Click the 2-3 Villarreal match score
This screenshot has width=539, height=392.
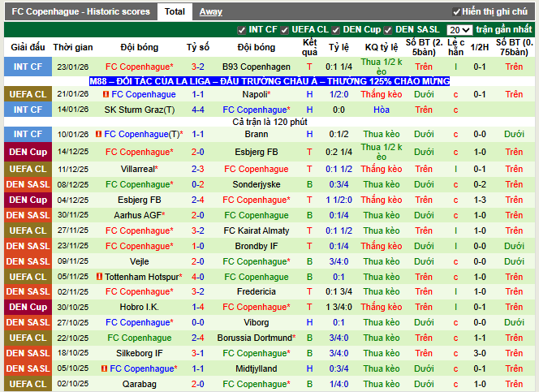(197, 169)
